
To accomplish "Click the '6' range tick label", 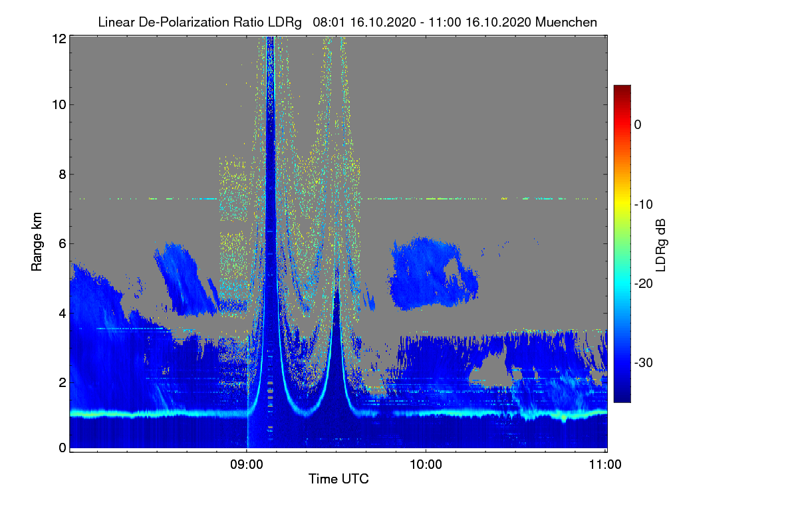I will click(x=63, y=243).
